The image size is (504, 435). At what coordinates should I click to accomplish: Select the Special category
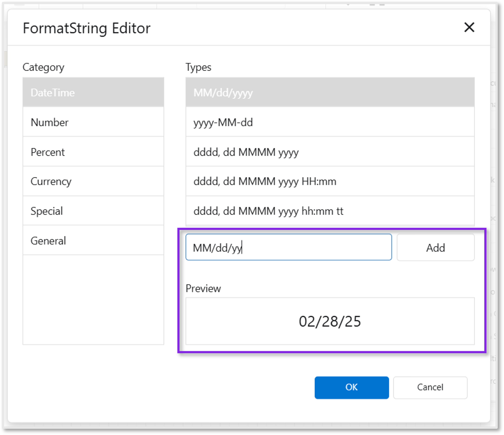click(x=93, y=211)
